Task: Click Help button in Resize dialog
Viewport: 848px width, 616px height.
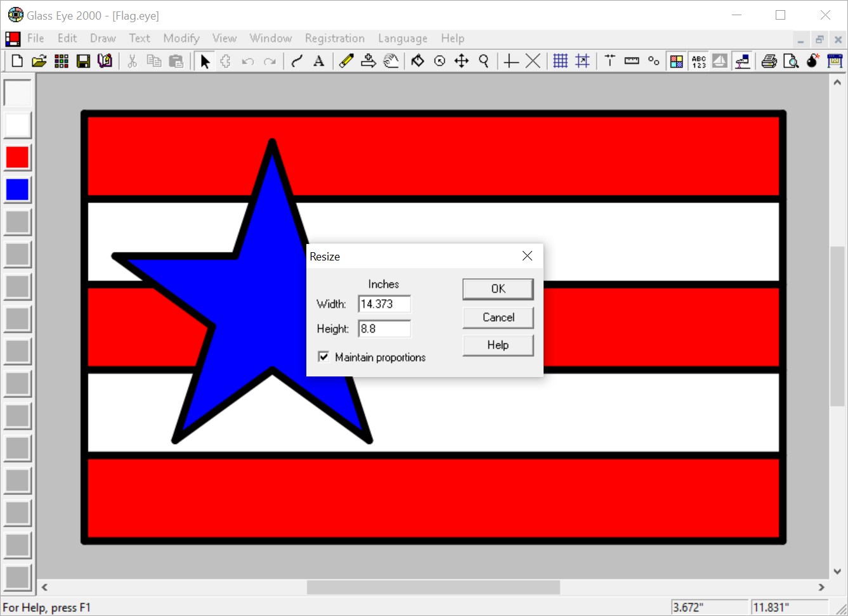Action: (498, 345)
